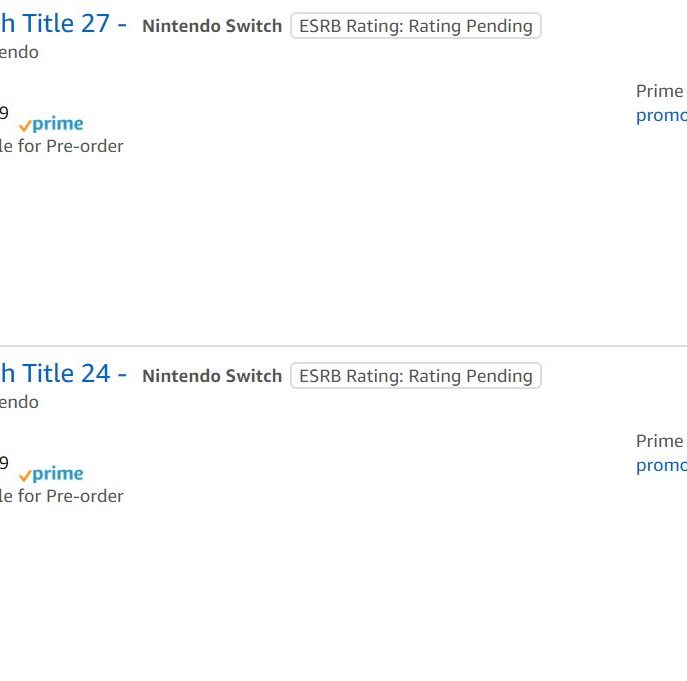Click the Prime badge in the Title 27 listing
The width and height of the screenshot is (687, 681).
point(52,125)
